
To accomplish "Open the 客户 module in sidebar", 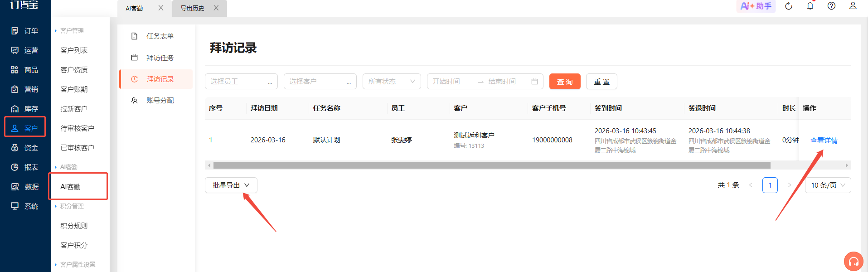I will 25,128.
